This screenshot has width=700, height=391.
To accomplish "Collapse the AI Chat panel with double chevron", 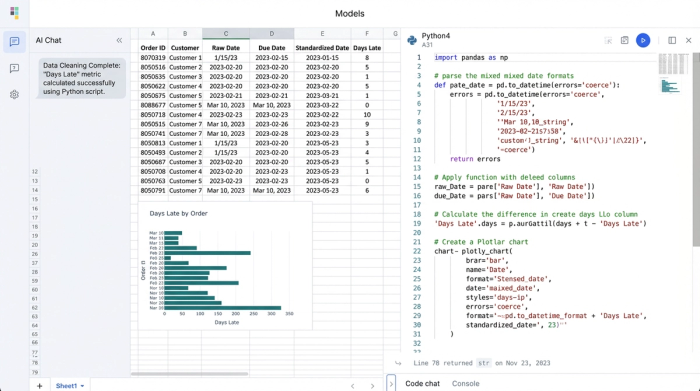I will (x=119, y=40).
